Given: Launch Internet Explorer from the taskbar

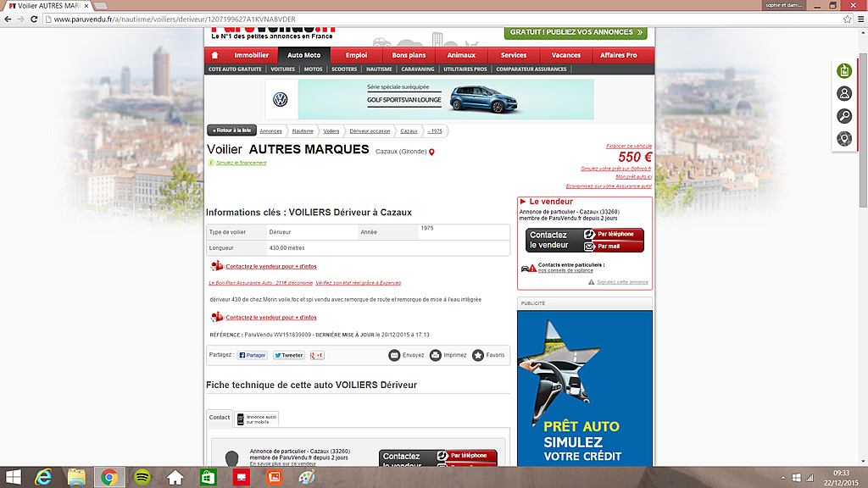Looking at the screenshot, I should point(43,477).
